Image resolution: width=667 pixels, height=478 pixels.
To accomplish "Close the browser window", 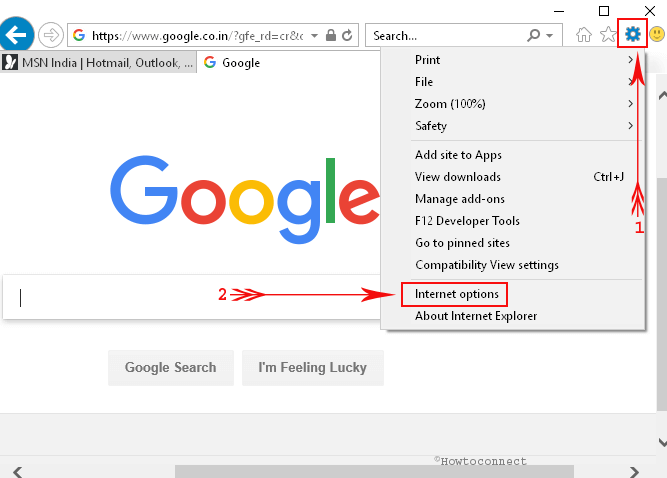I will (650, 11).
